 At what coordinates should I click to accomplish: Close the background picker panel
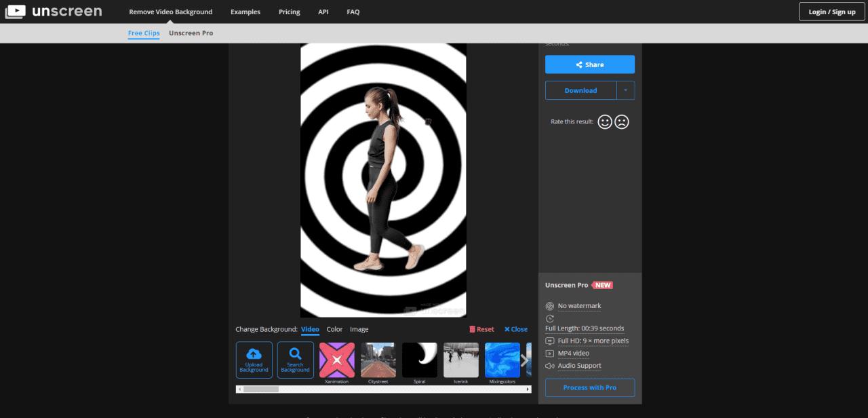(515, 329)
